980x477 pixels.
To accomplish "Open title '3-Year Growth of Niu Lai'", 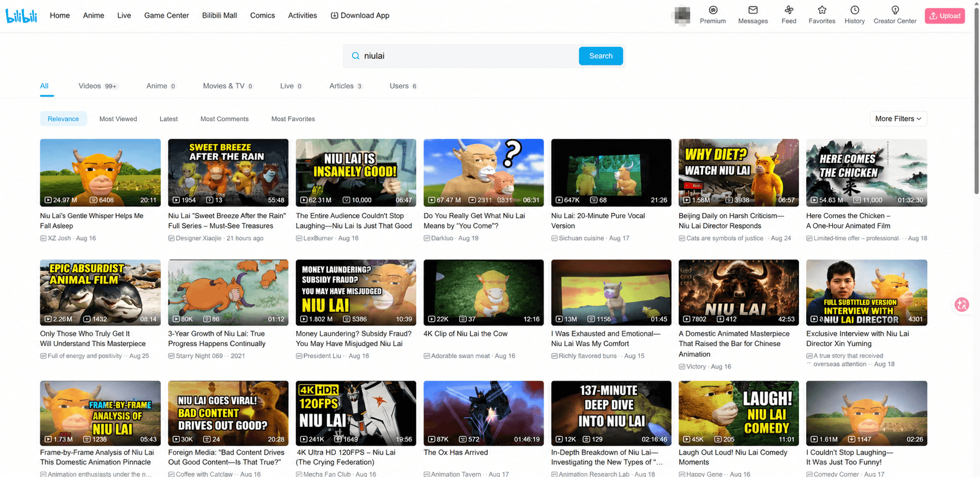I will [x=217, y=339].
